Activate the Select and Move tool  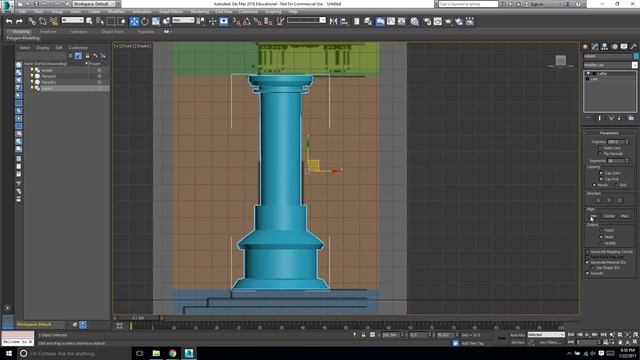(x=134, y=21)
